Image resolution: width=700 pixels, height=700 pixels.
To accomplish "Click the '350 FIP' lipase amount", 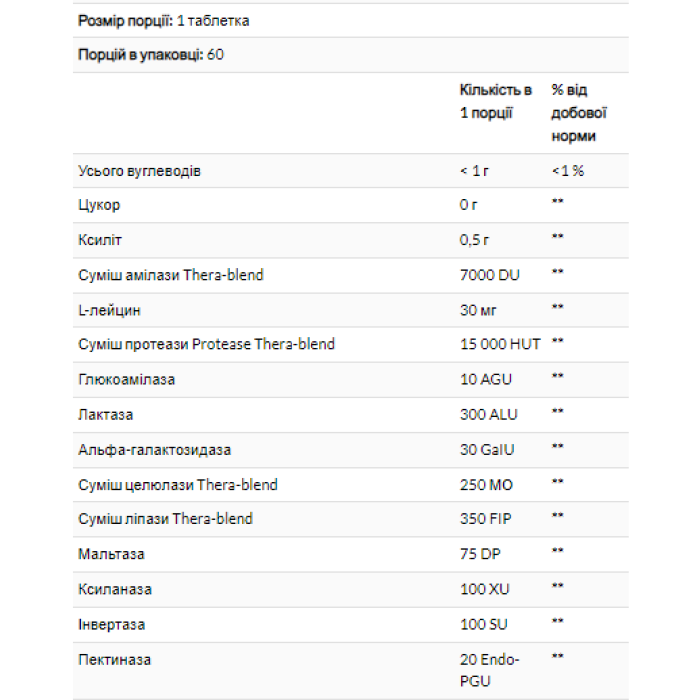I will click(x=485, y=519).
